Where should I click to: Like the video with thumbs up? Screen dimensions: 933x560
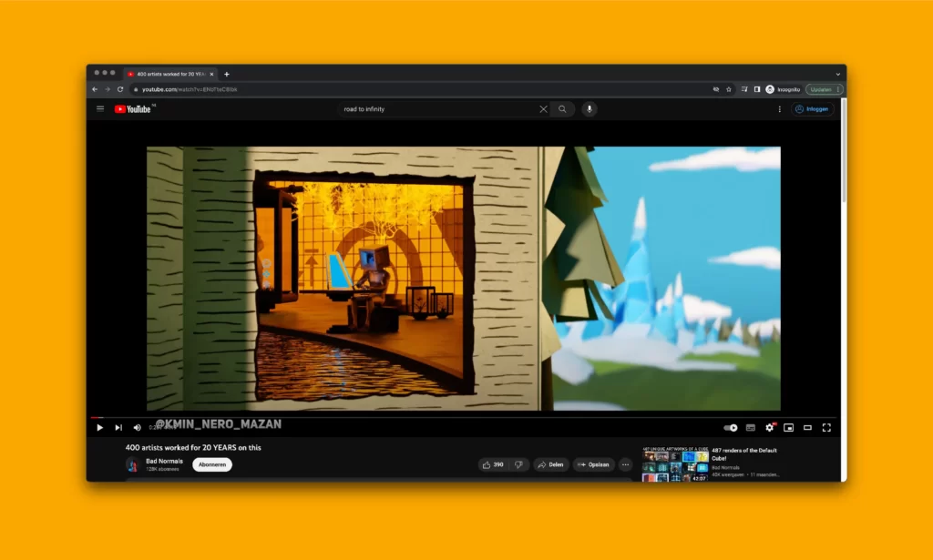[x=493, y=465]
